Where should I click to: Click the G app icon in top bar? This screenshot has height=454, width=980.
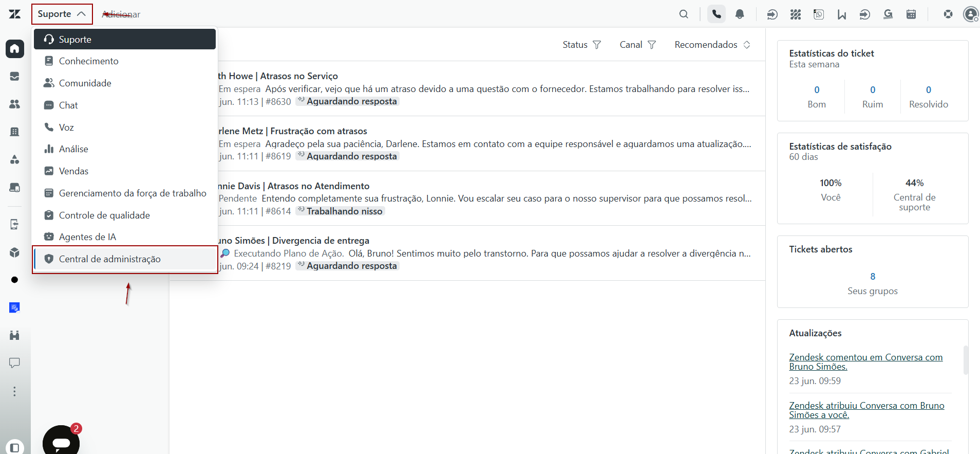(x=888, y=14)
